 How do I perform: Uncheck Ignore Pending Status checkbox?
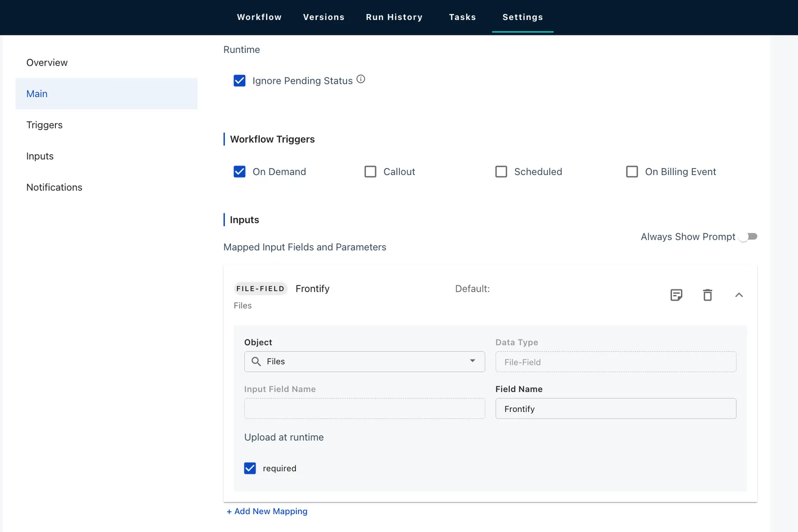(239, 81)
